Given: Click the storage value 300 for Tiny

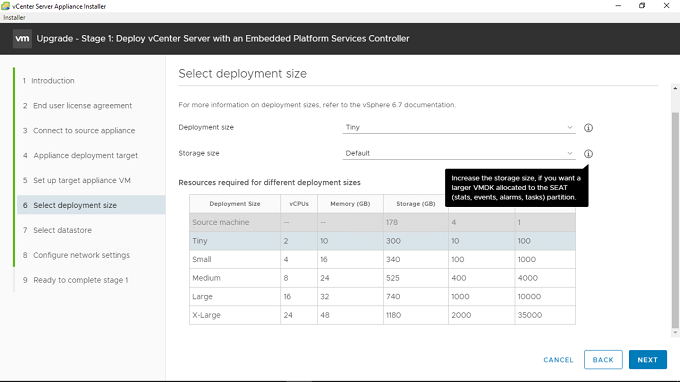Looking at the screenshot, I should pos(393,241).
